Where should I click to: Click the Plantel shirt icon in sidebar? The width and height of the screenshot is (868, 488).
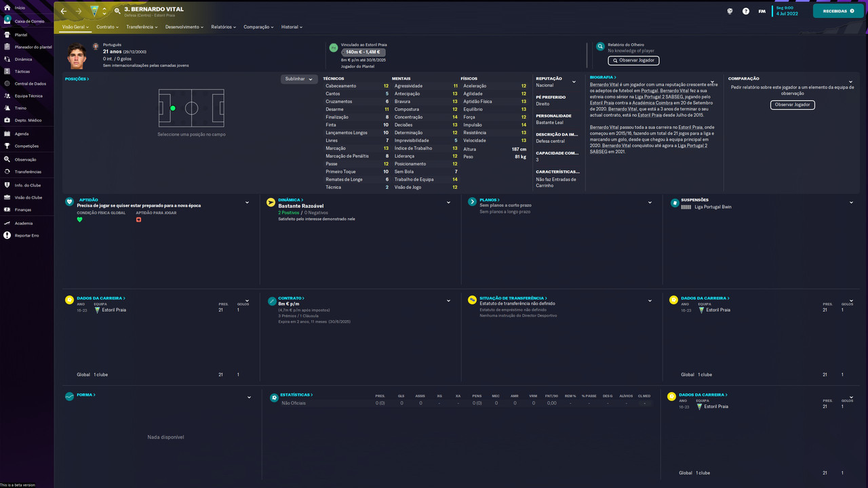[x=7, y=35]
